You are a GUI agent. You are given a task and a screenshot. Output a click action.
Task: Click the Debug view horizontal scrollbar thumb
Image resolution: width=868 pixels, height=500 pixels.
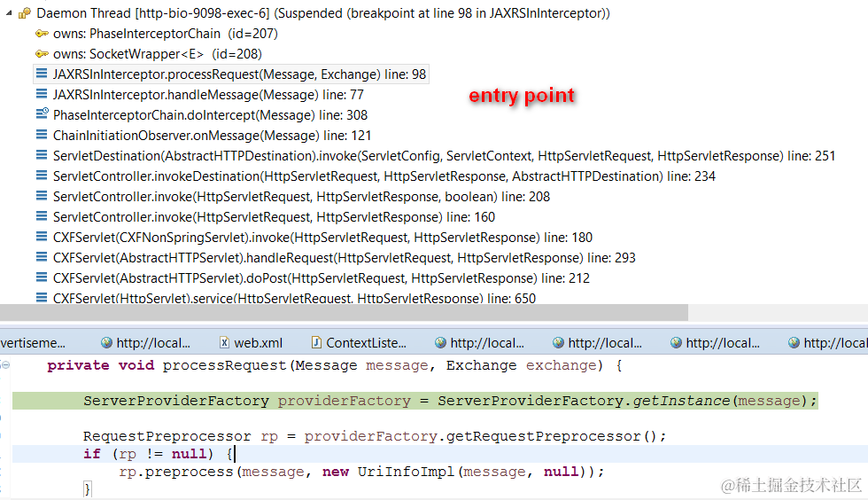344,312
